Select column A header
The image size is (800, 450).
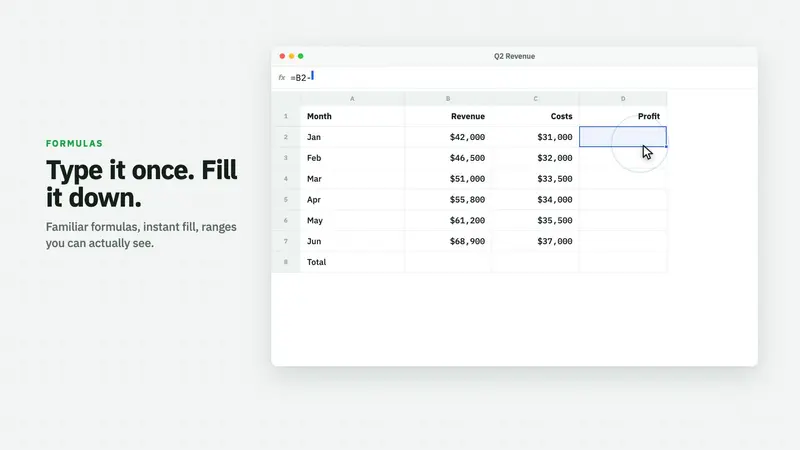[352, 98]
